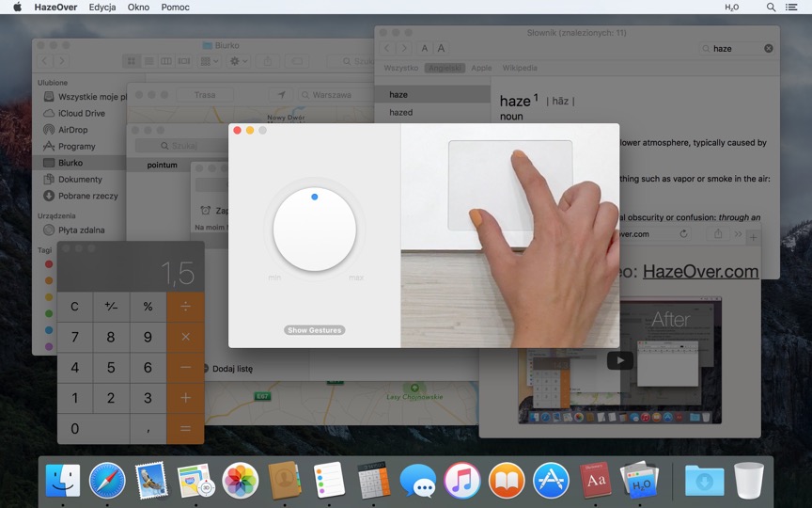812x508 pixels.
Task: Open iTunes from the Dock
Action: pos(462,481)
